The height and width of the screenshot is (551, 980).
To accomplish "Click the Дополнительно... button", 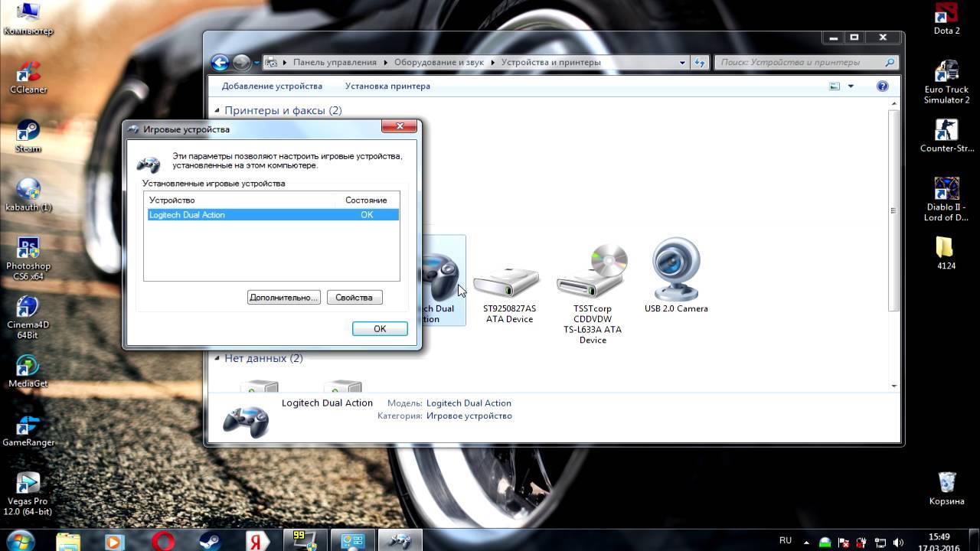I will tap(283, 298).
